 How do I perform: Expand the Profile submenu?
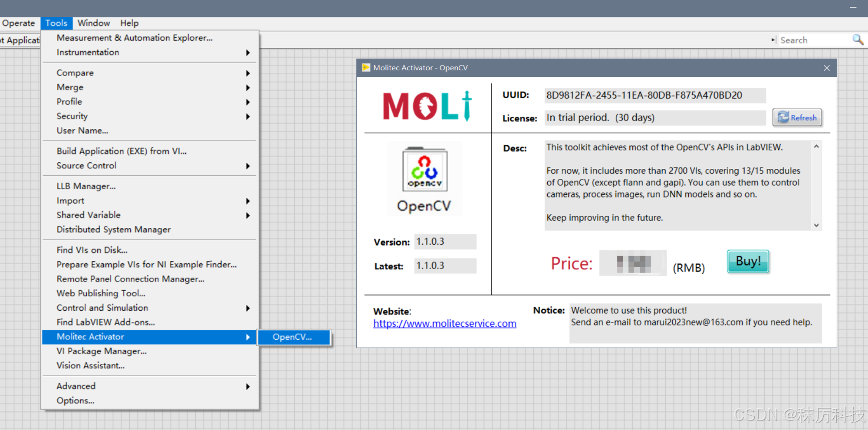150,102
